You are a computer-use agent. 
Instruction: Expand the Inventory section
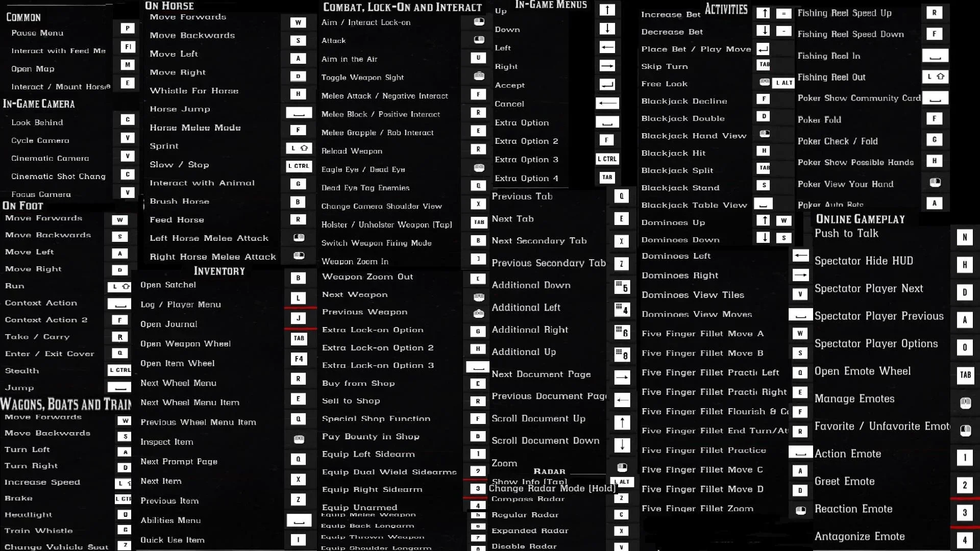pos(219,270)
